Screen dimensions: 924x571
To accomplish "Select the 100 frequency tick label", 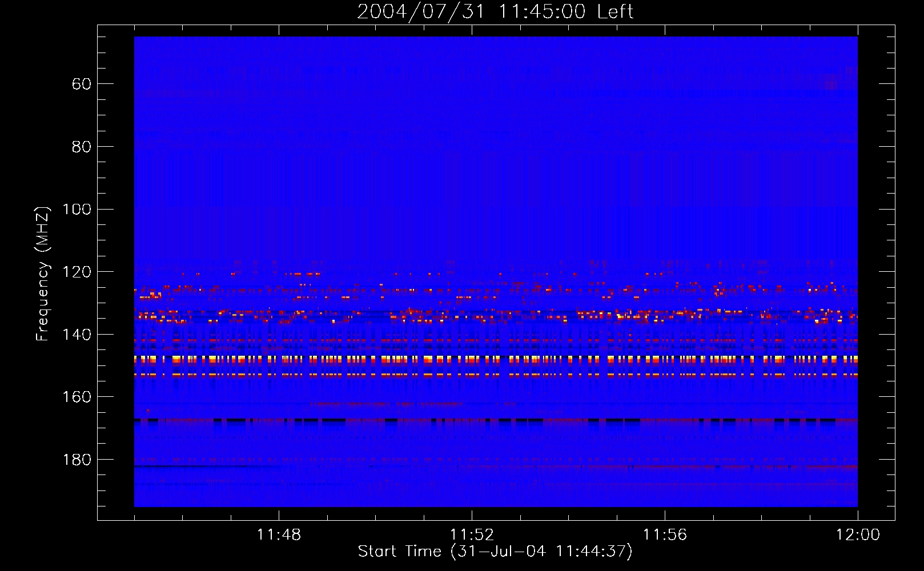I will coord(77,210).
